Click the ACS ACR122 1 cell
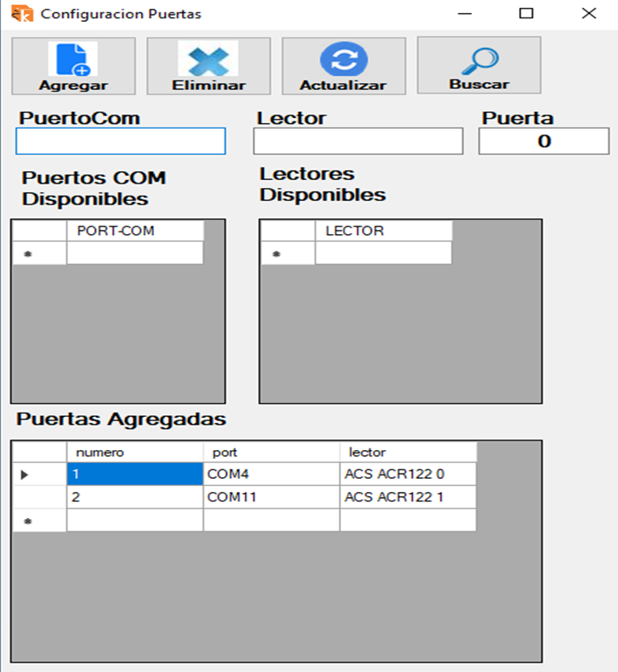 click(407, 497)
